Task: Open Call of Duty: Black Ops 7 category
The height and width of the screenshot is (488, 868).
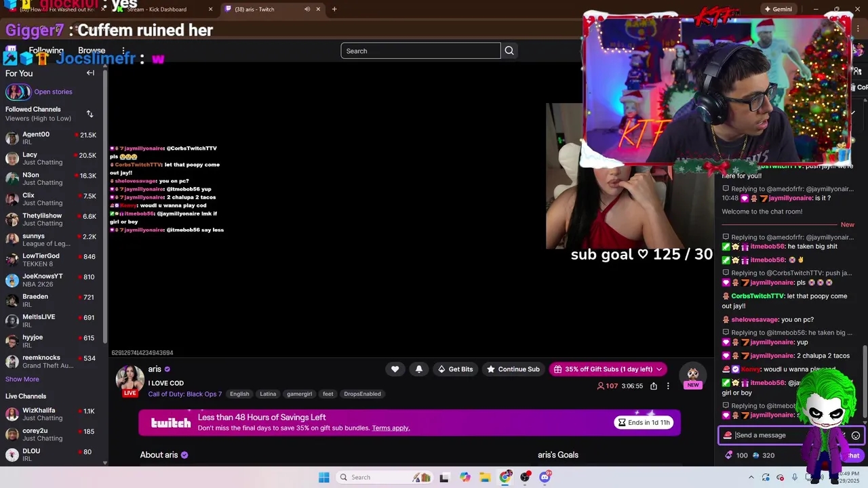Action: pyautogui.click(x=185, y=394)
